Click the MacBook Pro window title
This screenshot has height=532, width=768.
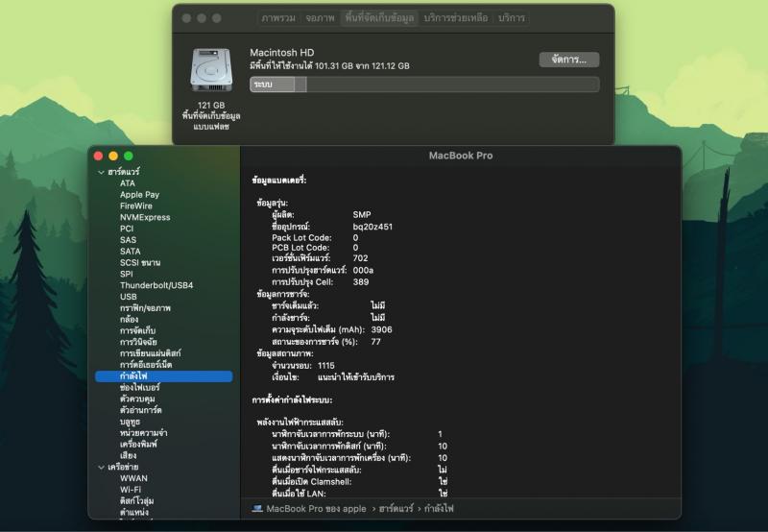[x=461, y=156]
